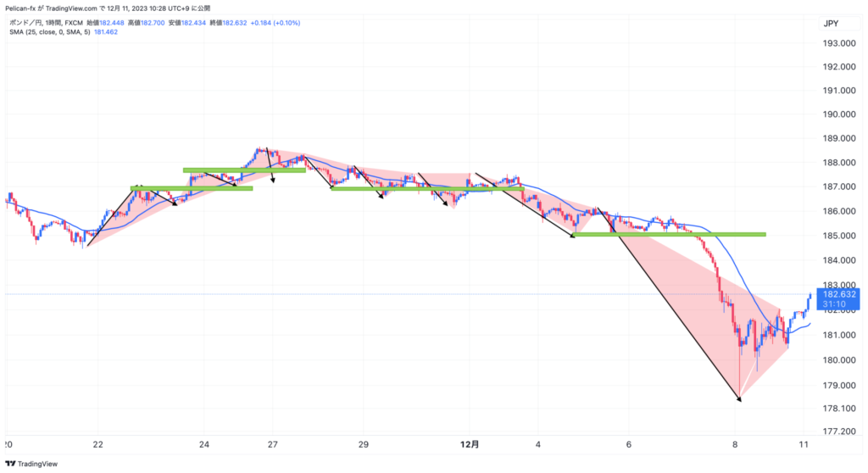The image size is (868, 473).
Task: Click the date label 8 on time axis
Action: pos(735,444)
